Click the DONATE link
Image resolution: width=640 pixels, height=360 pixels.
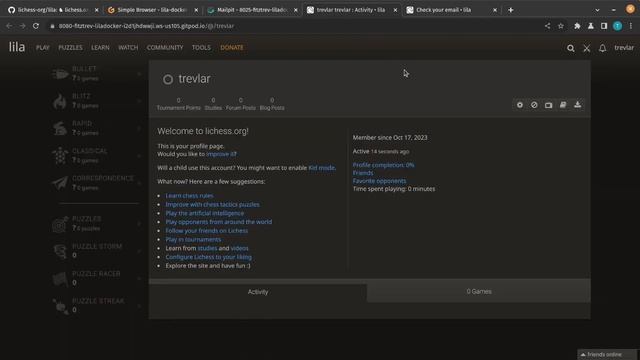pos(232,48)
